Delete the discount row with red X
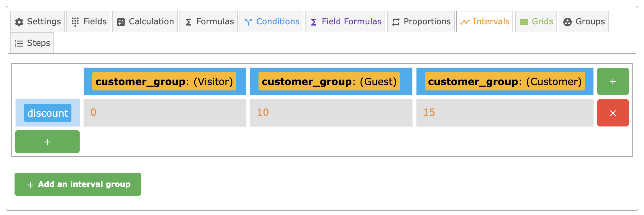 pos(613,113)
